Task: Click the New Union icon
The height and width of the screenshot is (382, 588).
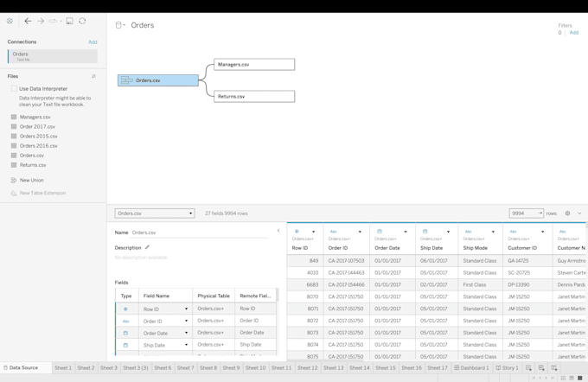Action: click(x=14, y=181)
